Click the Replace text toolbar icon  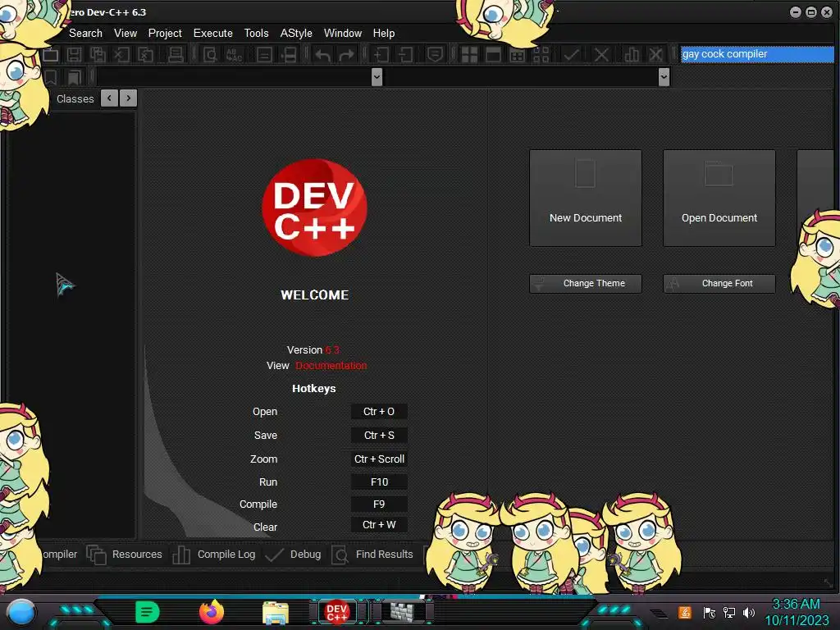pyautogui.click(x=234, y=55)
